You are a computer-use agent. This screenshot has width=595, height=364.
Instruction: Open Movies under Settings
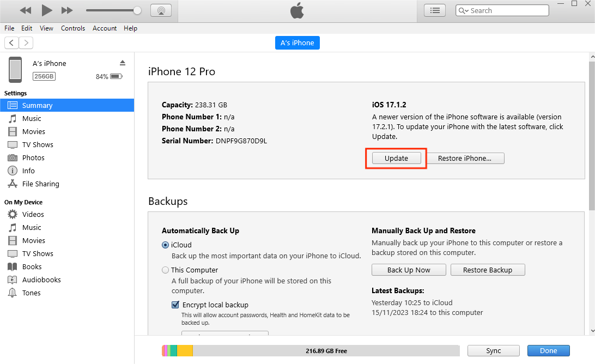click(67, 131)
